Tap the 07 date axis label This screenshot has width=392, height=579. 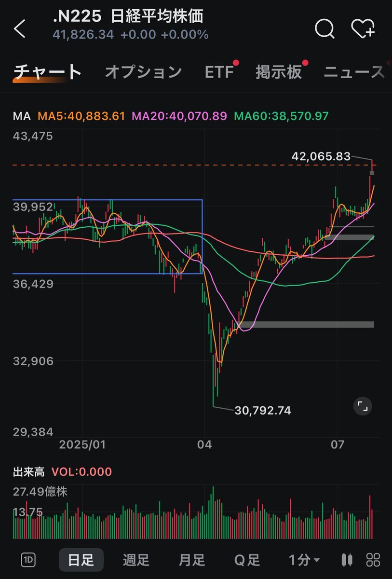[338, 444]
